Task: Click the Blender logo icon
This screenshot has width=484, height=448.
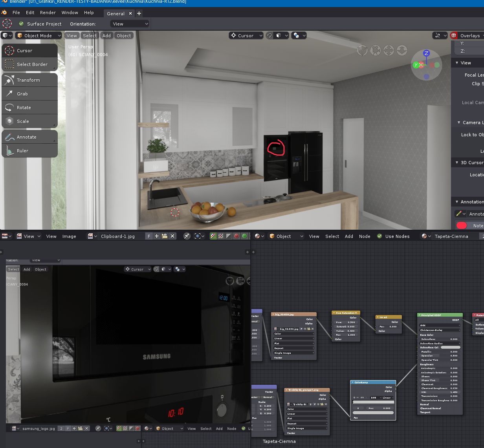Action: pyautogui.click(x=4, y=13)
